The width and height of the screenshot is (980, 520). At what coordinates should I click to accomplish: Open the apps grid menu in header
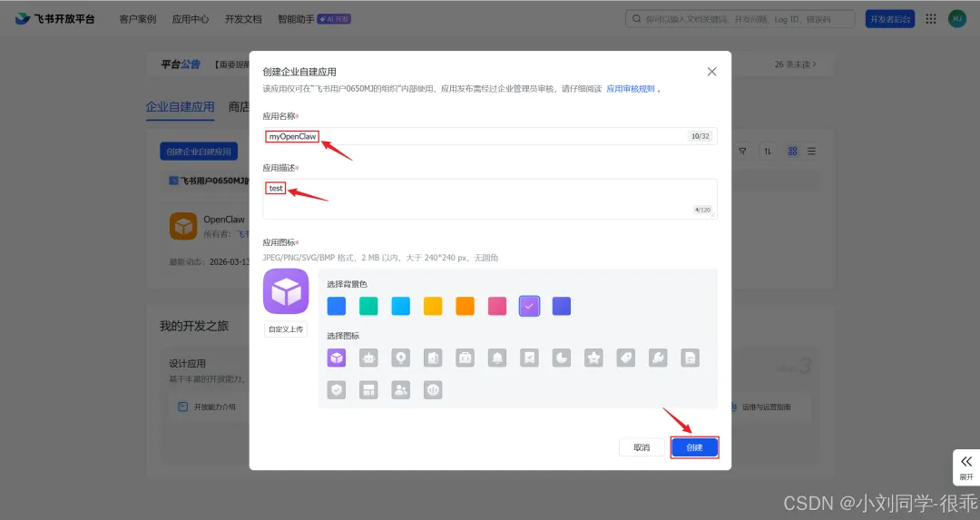(931, 19)
